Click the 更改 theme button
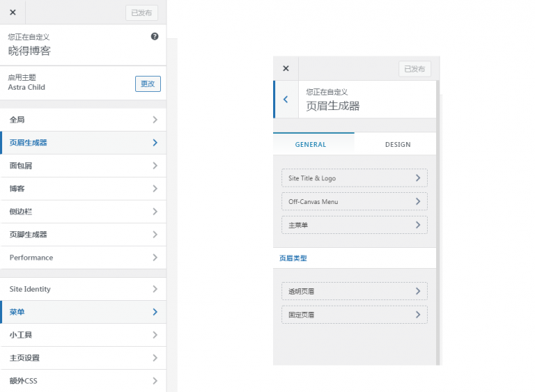This screenshot has width=535, height=392. [148, 84]
